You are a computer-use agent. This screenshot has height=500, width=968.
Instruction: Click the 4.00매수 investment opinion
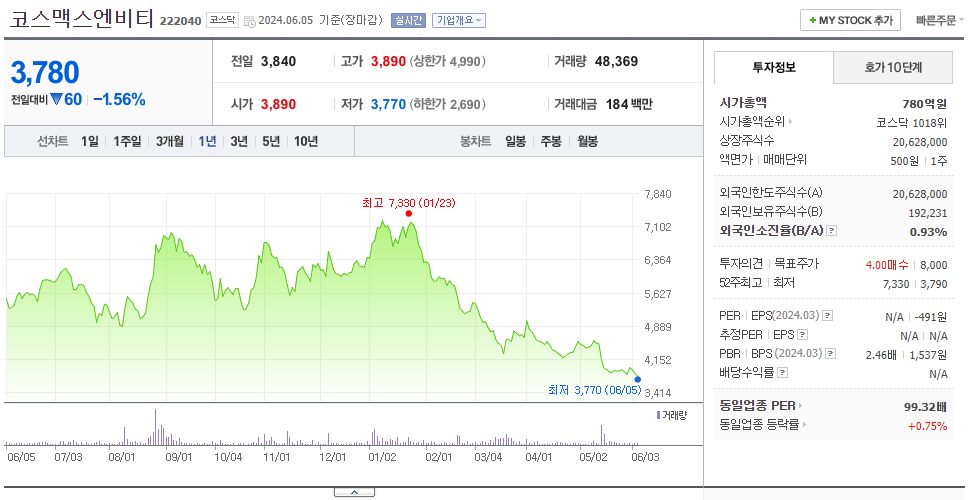pos(887,265)
